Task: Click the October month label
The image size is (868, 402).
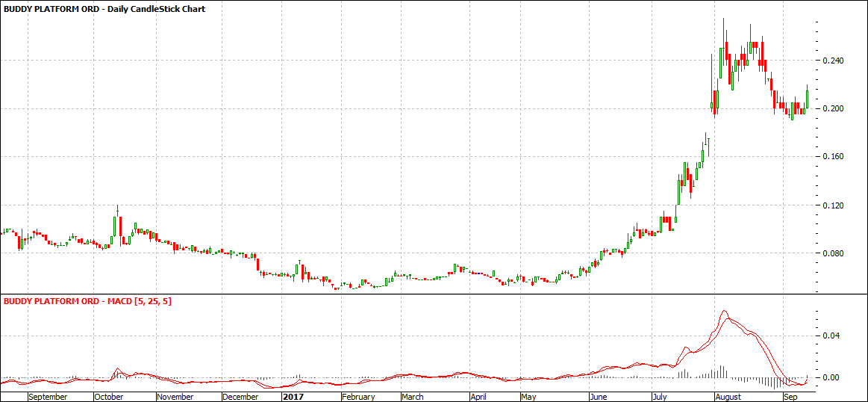Action: pos(108,397)
